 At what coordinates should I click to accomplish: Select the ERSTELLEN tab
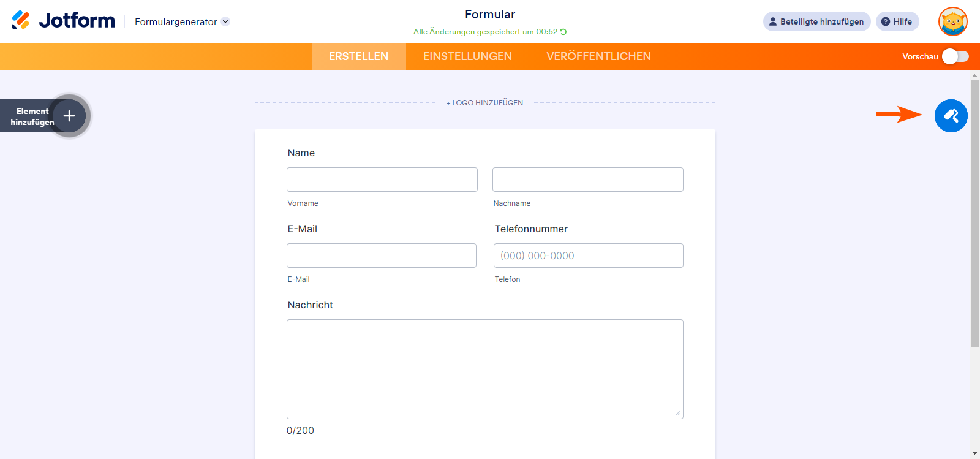[358, 56]
